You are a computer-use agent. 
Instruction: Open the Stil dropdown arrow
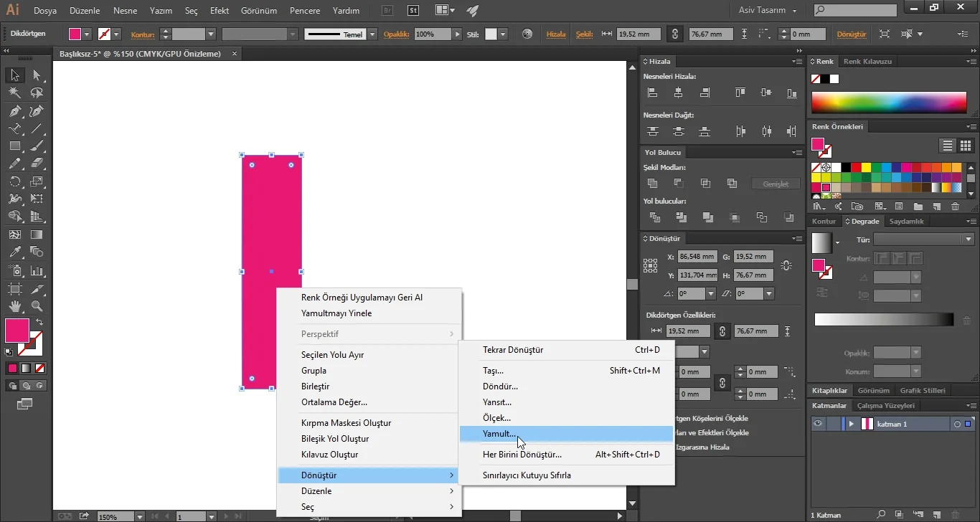(x=503, y=34)
